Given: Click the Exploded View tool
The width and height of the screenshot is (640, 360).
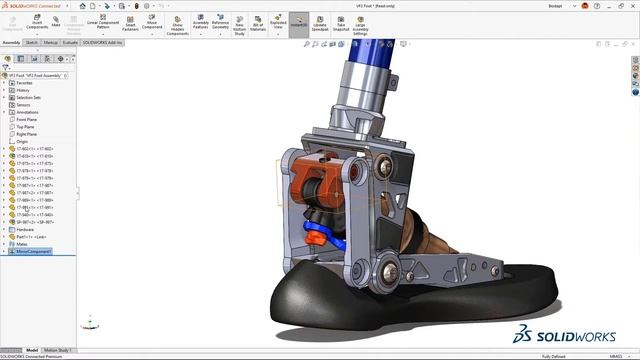Looking at the screenshot, I should [x=278, y=21].
